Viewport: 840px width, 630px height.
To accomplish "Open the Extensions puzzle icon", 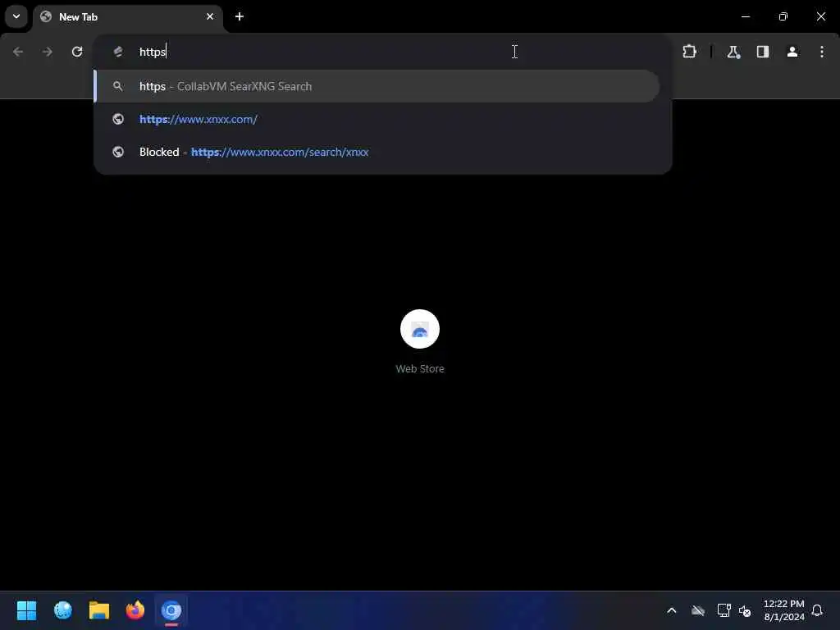I will (689, 52).
